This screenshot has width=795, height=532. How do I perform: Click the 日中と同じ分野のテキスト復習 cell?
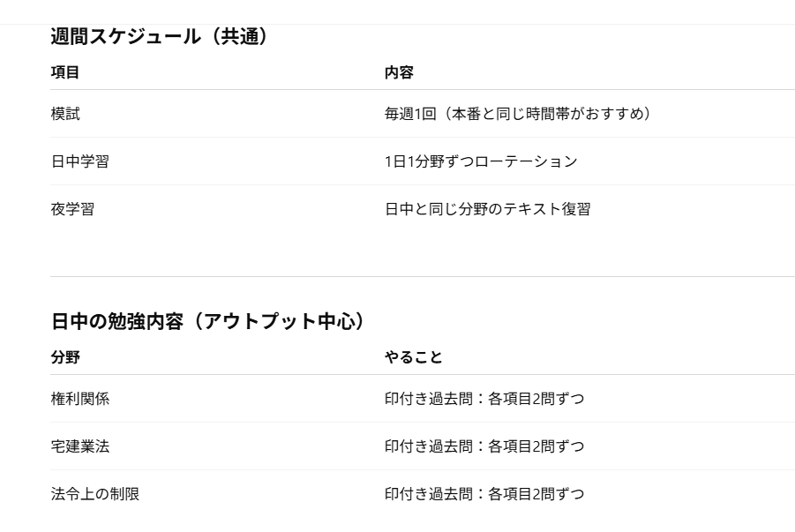click(487, 209)
